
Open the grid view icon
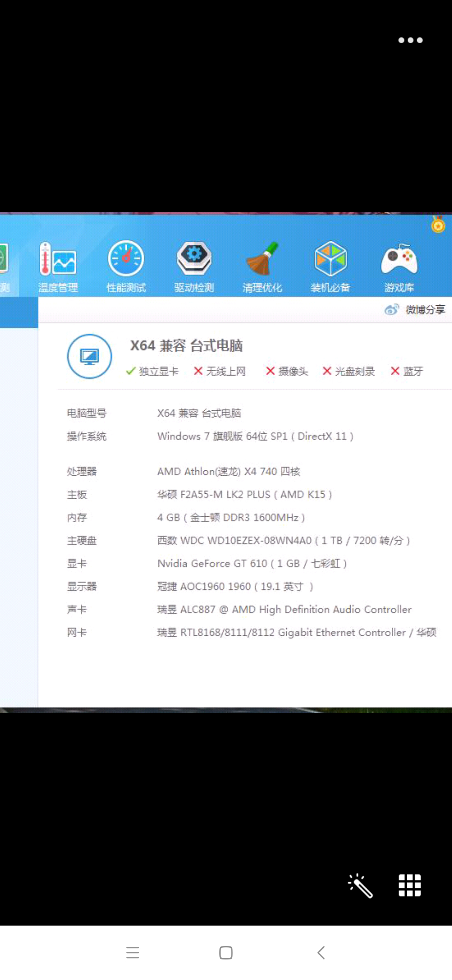(410, 885)
